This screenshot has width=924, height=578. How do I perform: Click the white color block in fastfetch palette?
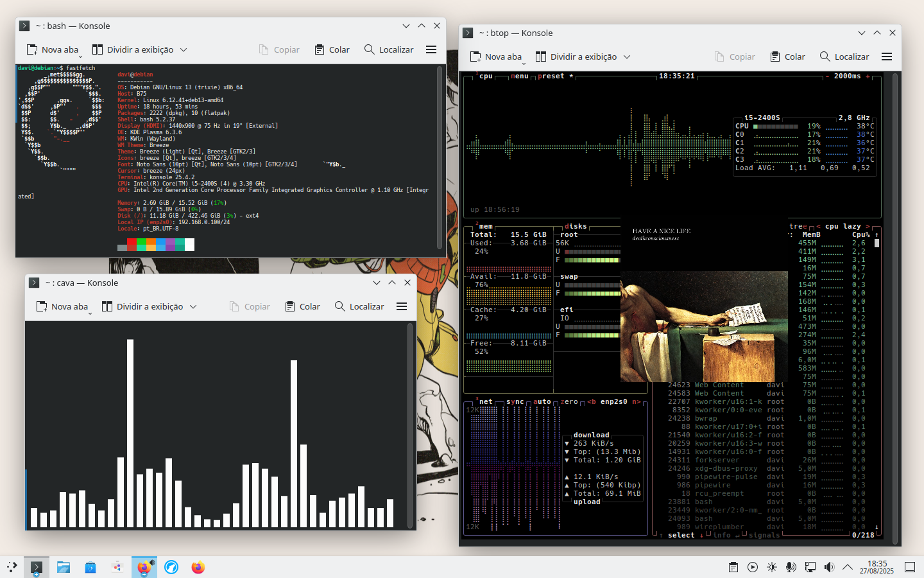click(189, 245)
